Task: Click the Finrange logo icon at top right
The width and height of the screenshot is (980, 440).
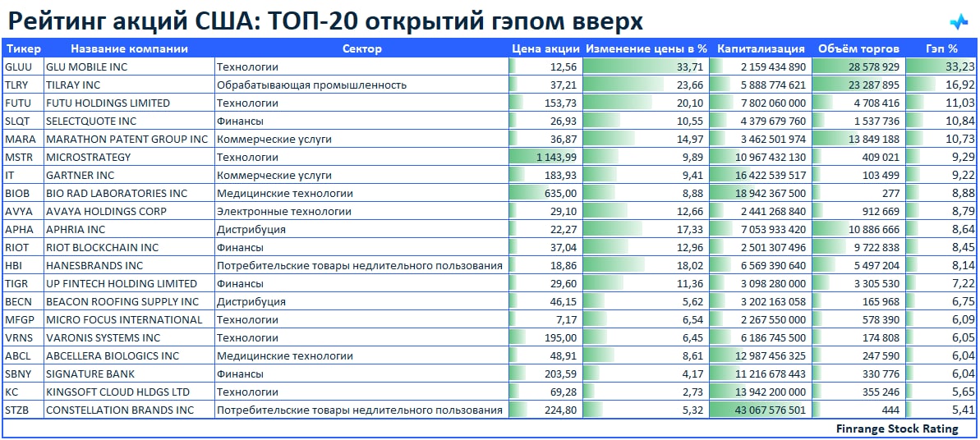Action: [x=958, y=22]
